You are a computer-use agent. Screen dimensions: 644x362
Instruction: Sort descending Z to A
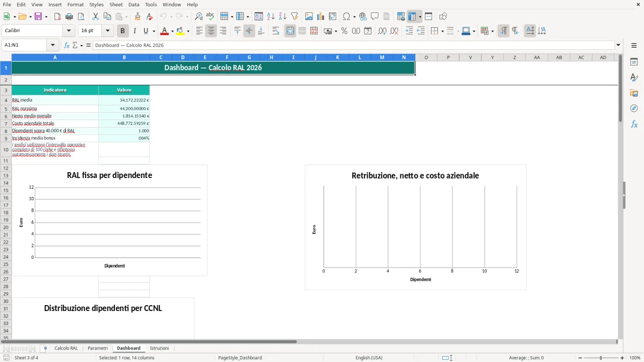pyautogui.click(x=282, y=17)
